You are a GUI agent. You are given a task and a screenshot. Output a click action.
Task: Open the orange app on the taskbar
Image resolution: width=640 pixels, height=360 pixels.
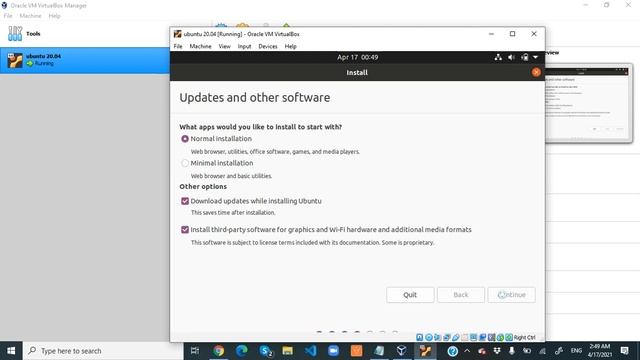click(356, 351)
